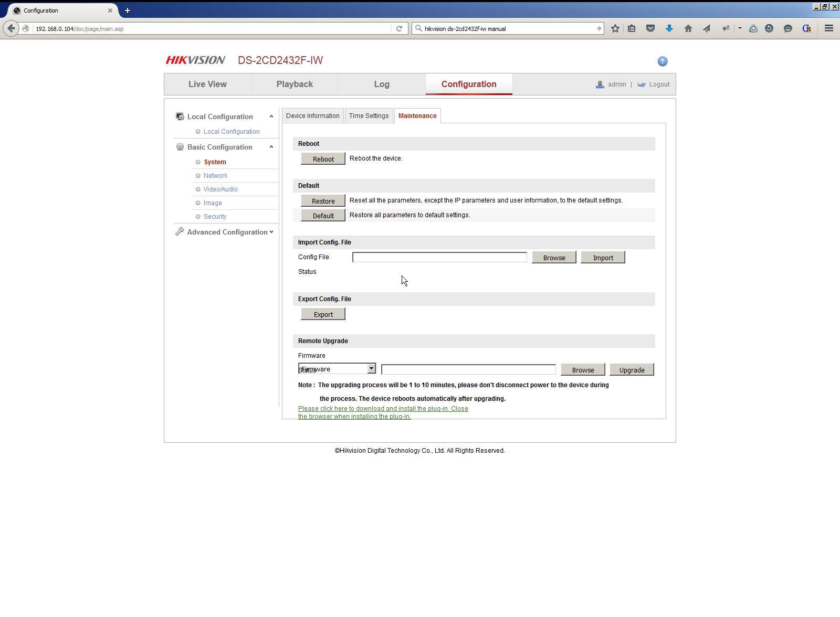840x617 pixels.
Task: Switch to the Live View tab
Action: point(208,84)
